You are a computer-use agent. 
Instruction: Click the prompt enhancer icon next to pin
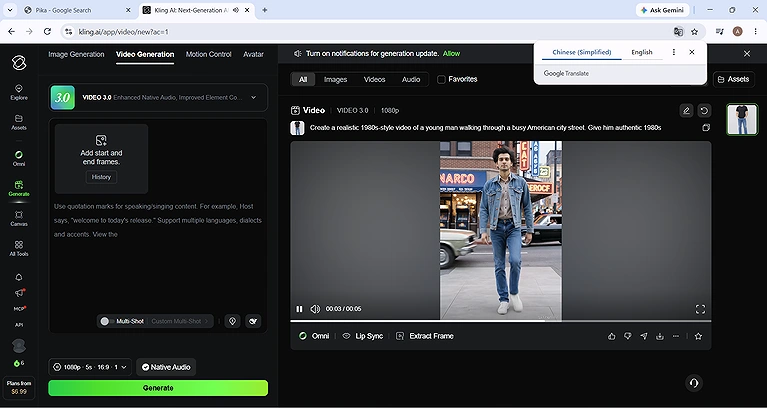pyautogui.click(x=253, y=321)
